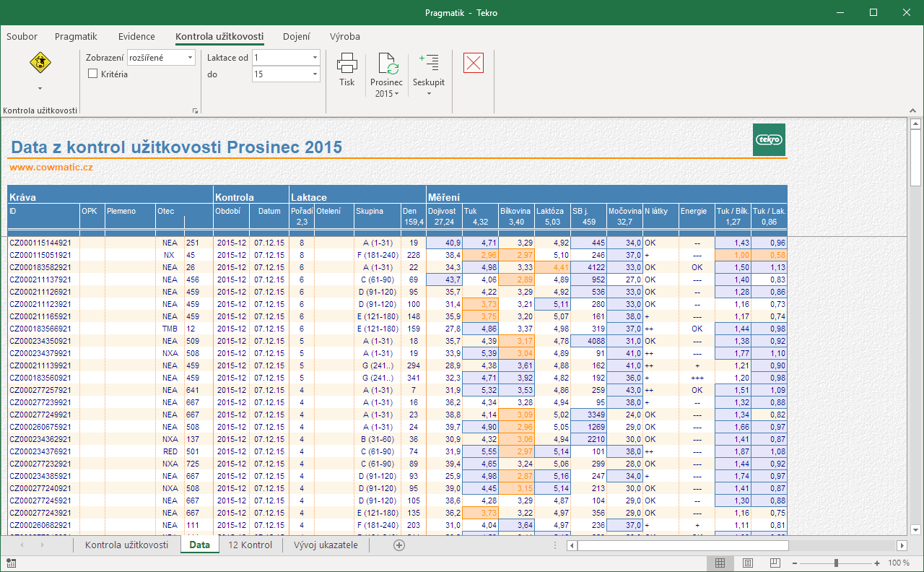
Task: Expand the dropdown arrow under the cow icon
Action: 40,89
